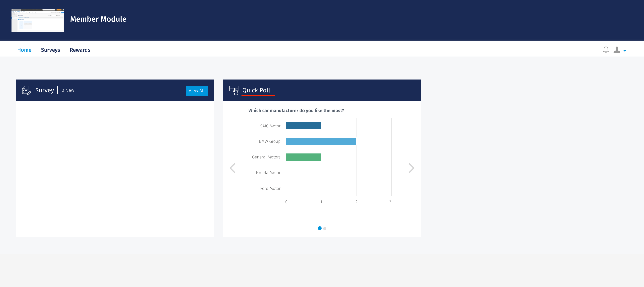Click the Quick Poll hand-click icon

pyautogui.click(x=234, y=90)
